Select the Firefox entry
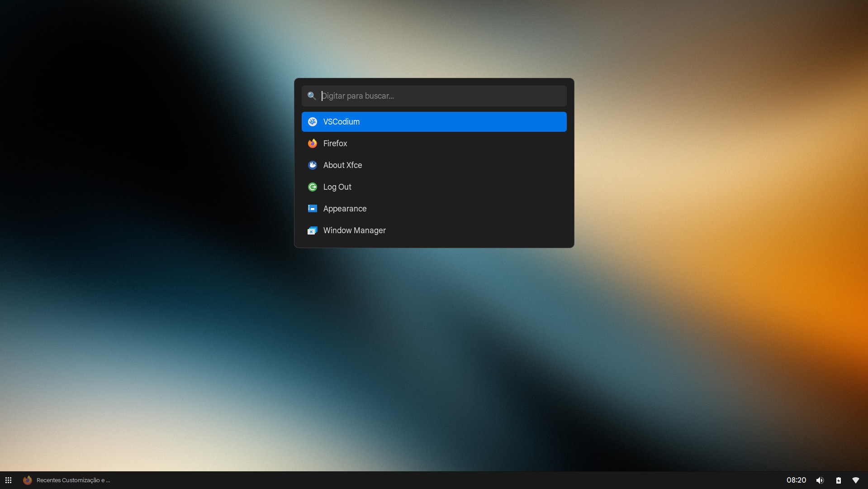The image size is (868, 489). click(434, 144)
